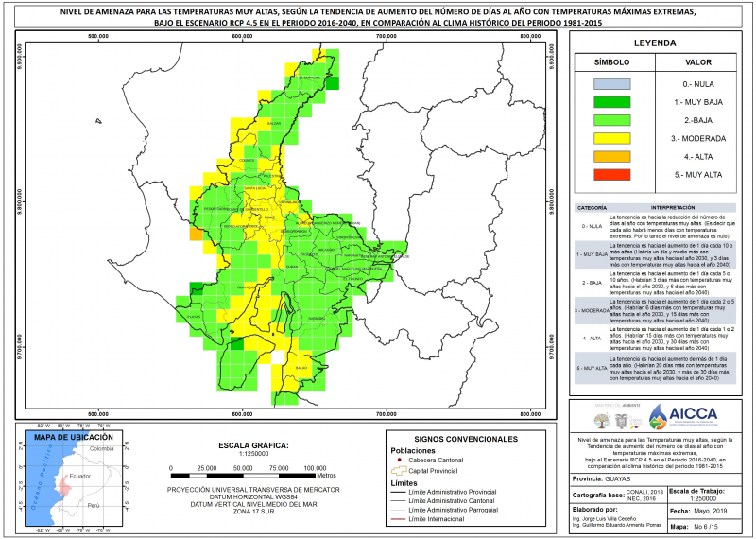Click the LEYENDA heading
Image resolution: width=756 pixels, height=539 pixels.
point(655,43)
